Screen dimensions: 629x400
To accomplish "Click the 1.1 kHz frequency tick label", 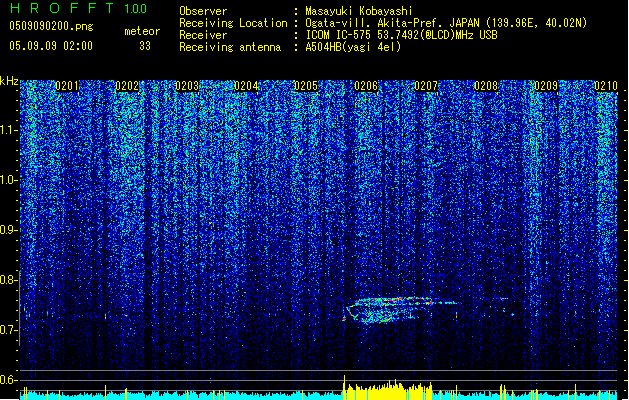I will coord(8,130).
